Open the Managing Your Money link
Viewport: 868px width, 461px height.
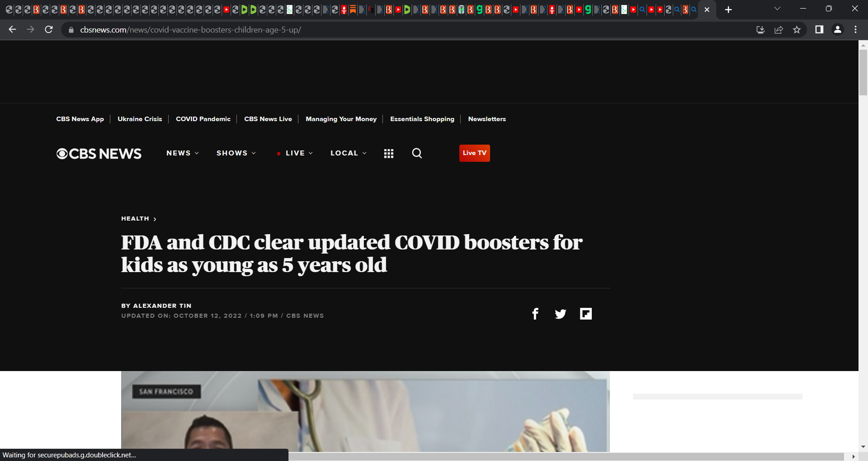coord(341,119)
